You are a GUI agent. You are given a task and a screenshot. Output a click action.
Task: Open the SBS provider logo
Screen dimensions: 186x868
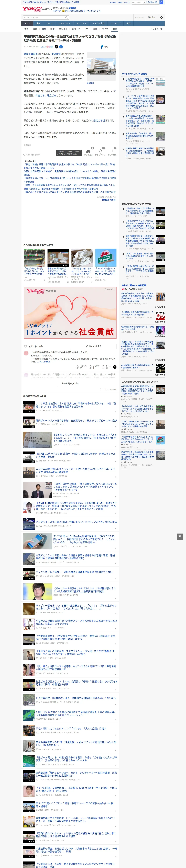(x=104, y=47)
